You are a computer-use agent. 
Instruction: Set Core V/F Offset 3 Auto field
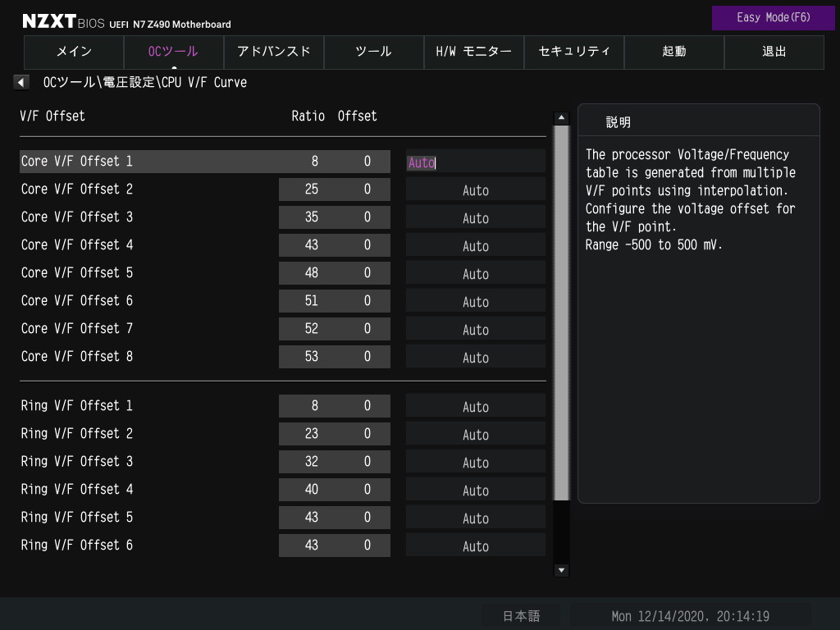[x=475, y=218]
